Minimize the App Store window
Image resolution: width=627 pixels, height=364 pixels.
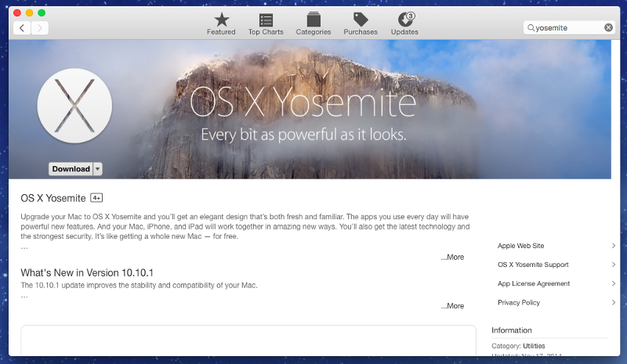pyautogui.click(x=29, y=13)
